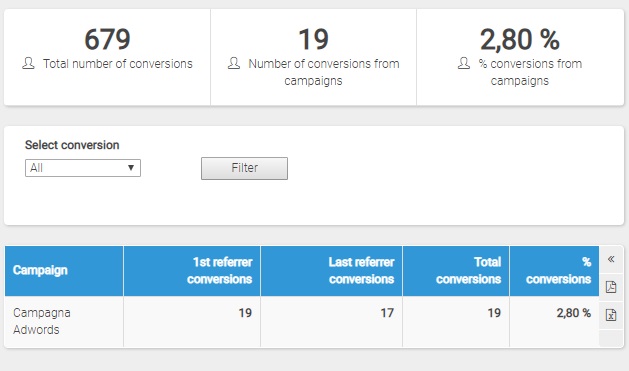The height and width of the screenshot is (371, 629).
Task: Collapse table options with double chevron icon
Action: click(x=611, y=259)
